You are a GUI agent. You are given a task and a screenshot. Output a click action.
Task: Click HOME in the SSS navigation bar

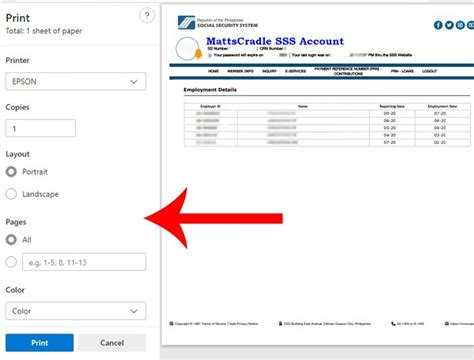click(x=213, y=71)
